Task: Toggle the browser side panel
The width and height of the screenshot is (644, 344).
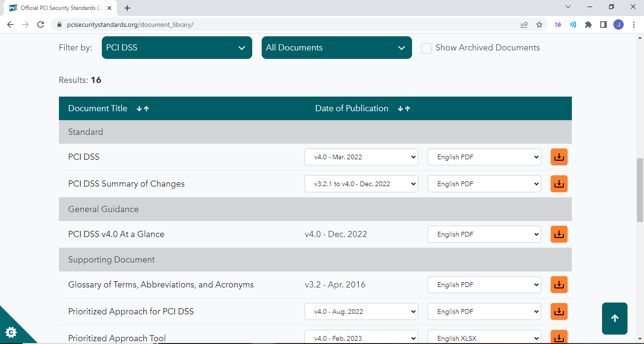Action: [603, 25]
